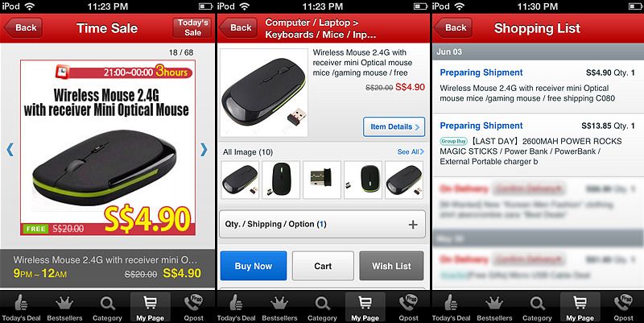Open Preparing Shipment order for wireless mouse

coord(538,85)
